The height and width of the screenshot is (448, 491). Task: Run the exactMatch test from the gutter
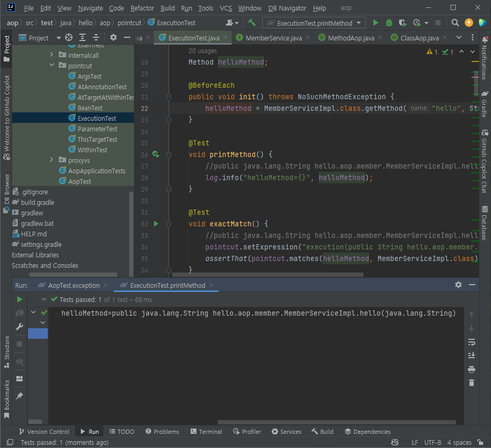click(155, 224)
